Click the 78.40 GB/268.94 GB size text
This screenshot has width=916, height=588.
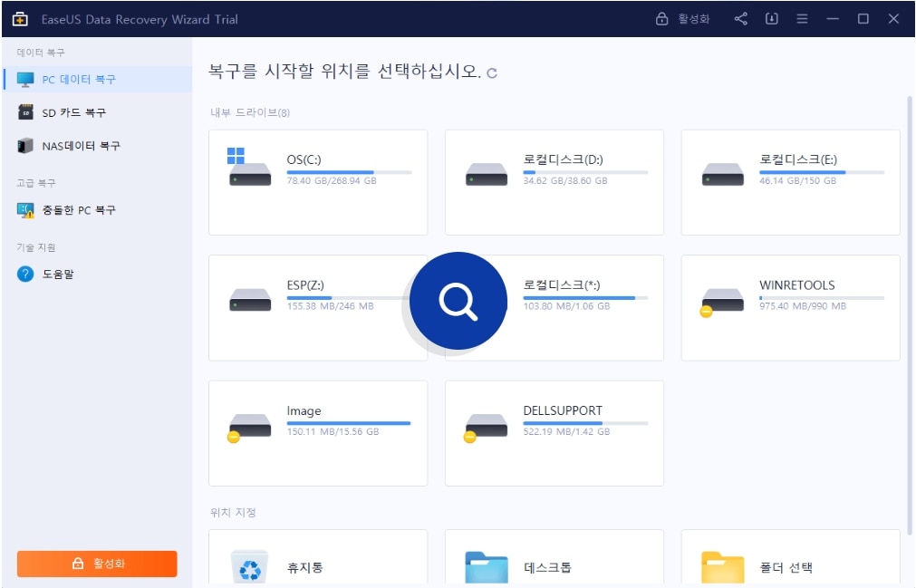click(x=332, y=181)
